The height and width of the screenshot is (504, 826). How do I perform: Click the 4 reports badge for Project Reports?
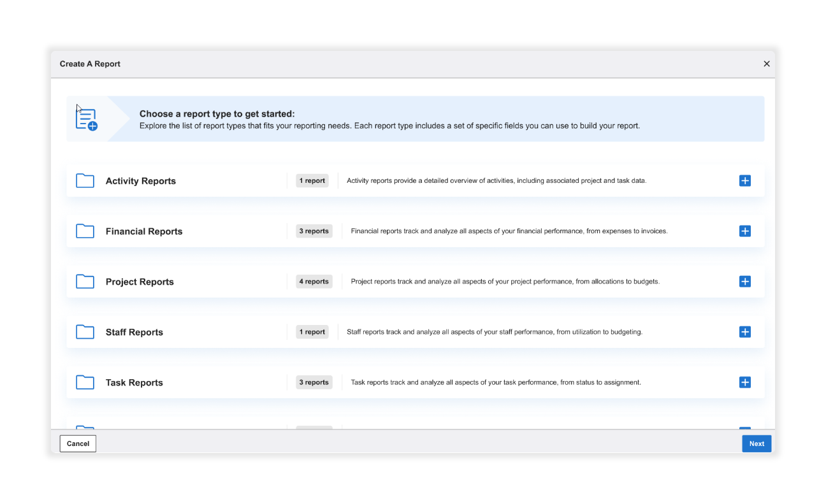click(x=314, y=282)
